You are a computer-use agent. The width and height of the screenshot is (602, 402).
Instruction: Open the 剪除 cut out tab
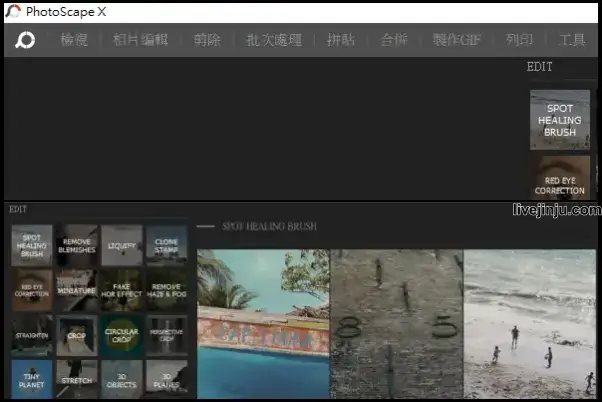click(207, 40)
